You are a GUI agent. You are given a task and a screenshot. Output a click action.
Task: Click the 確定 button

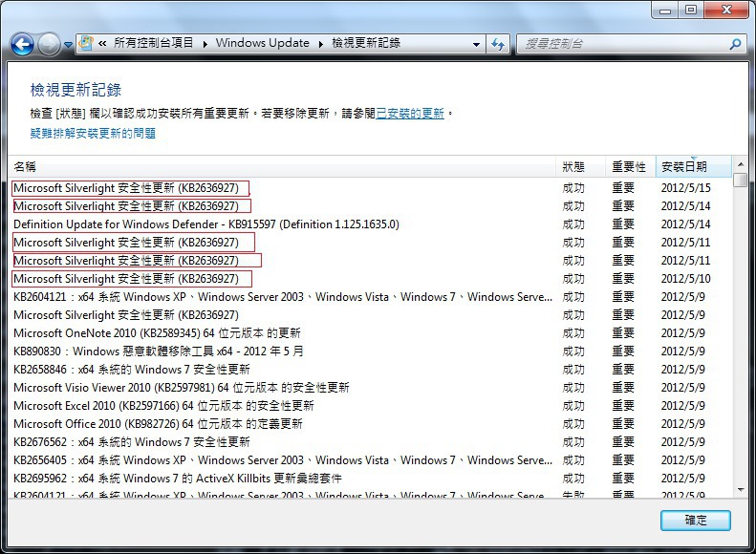pyautogui.click(x=695, y=521)
